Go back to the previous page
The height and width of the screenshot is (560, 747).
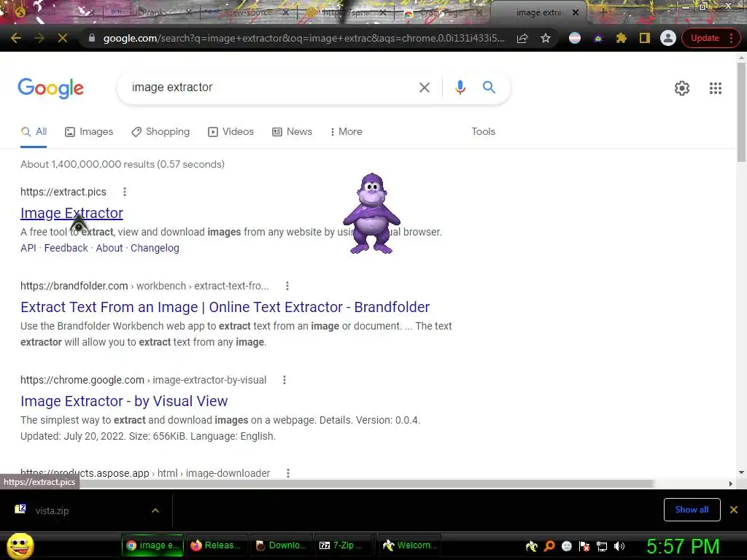coord(16,38)
